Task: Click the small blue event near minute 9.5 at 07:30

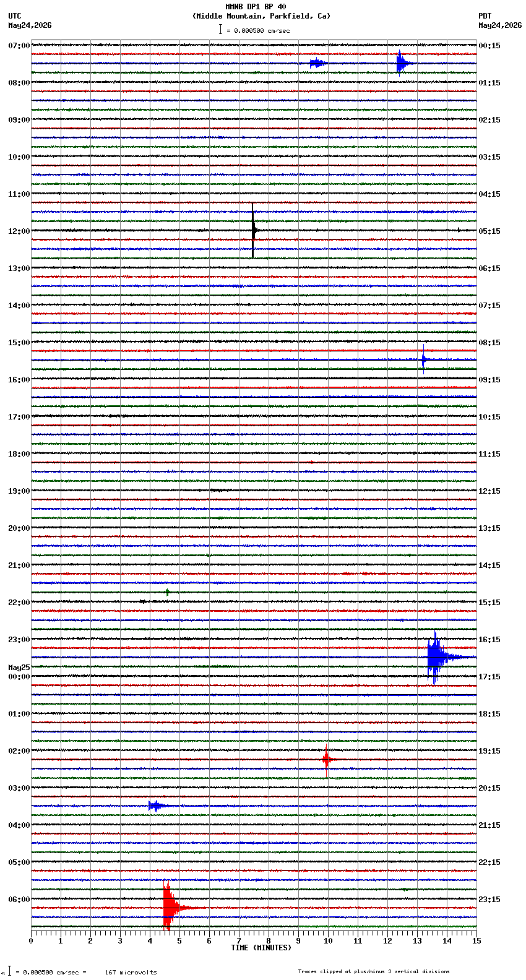Action: point(317,63)
